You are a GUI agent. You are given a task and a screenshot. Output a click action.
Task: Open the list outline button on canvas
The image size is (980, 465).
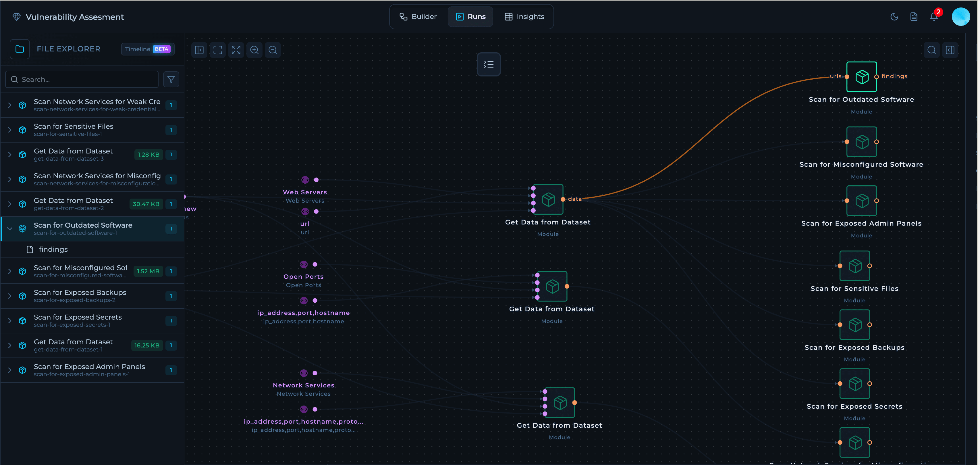489,64
